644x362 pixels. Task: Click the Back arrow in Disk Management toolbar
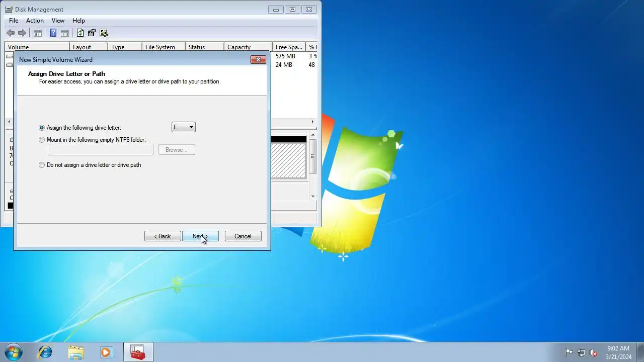(10, 33)
